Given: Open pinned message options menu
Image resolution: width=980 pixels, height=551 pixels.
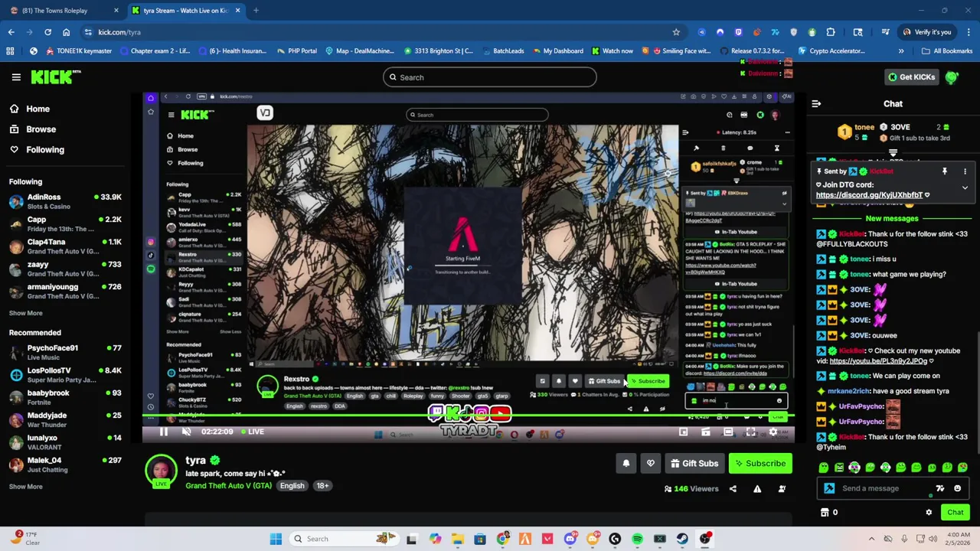Looking at the screenshot, I should click(x=965, y=171).
